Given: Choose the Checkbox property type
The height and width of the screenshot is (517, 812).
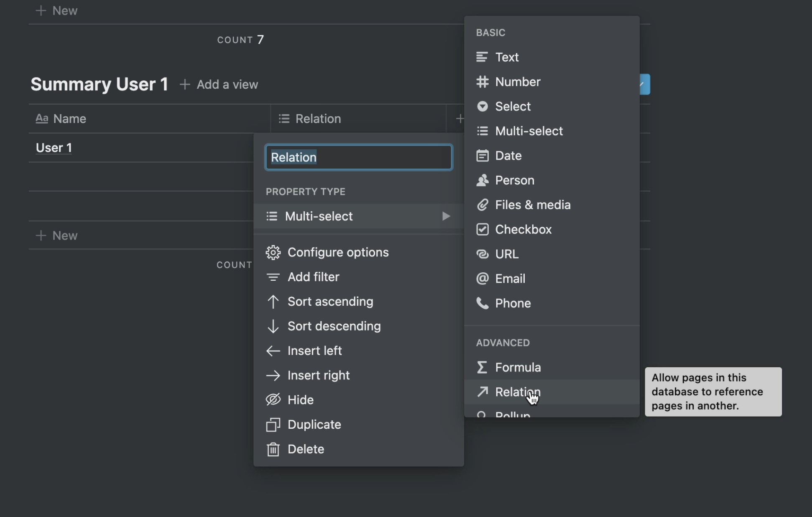Looking at the screenshot, I should click(523, 230).
